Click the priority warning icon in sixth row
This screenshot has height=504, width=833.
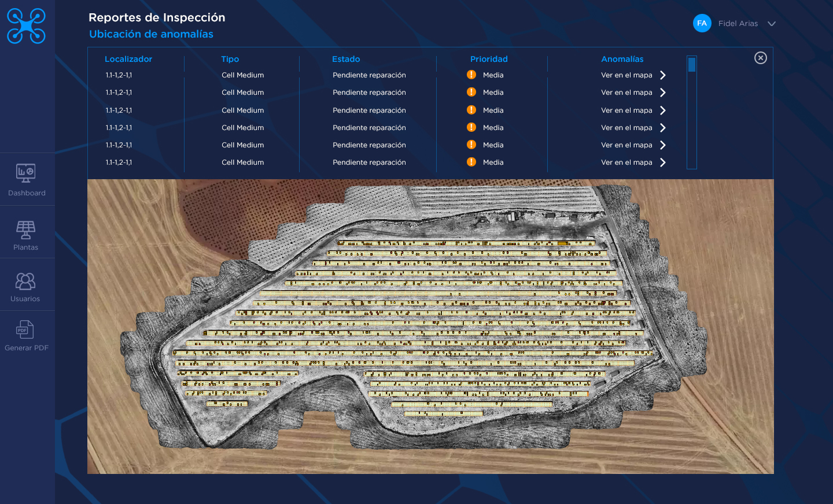(x=471, y=162)
